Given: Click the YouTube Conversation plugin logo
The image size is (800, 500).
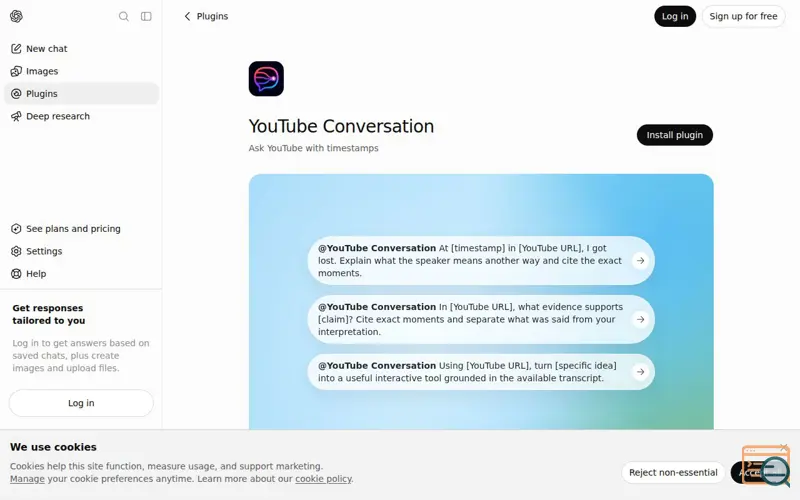Looking at the screenshot, I should 266,79.
